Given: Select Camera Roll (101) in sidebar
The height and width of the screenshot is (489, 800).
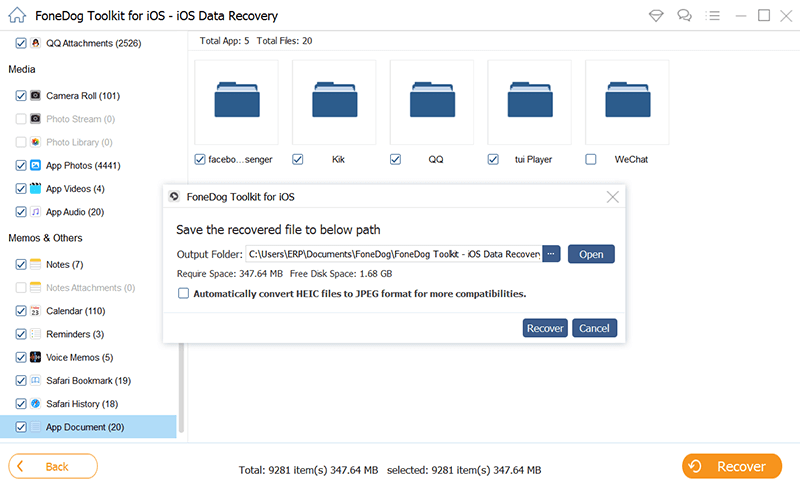Looking at the screenshot, I should tap(83, 95).
